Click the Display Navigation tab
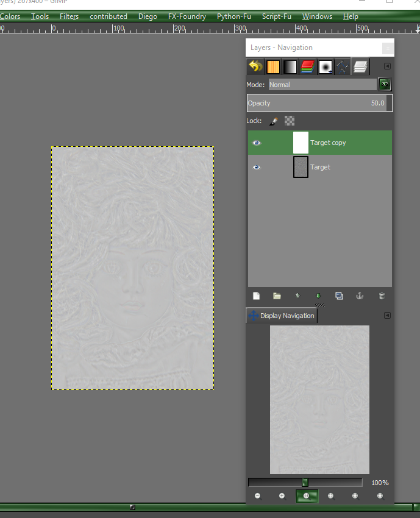The image size is (420, 518). (x=282, y=316)
